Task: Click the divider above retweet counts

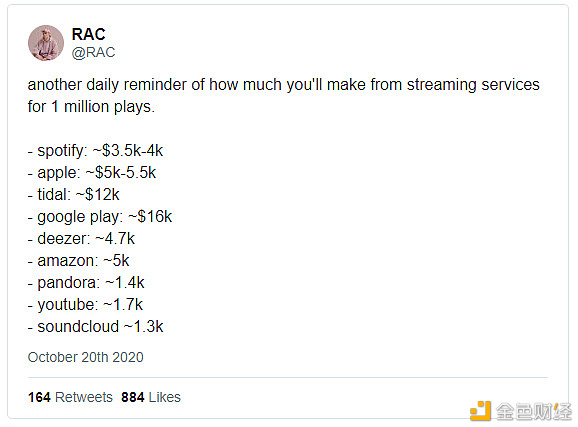Action: click(x=288, y=377)
